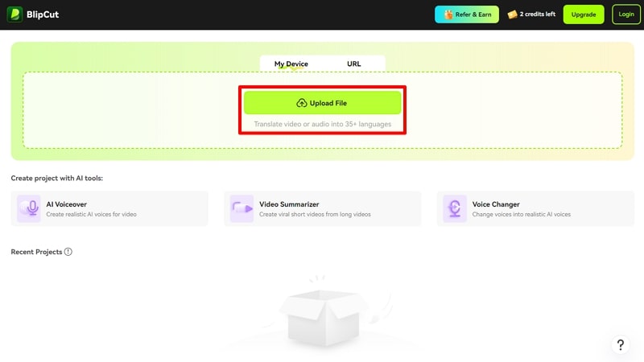Click the 'Translate video or audio' caption
The image size is (644, 362).
322,124
